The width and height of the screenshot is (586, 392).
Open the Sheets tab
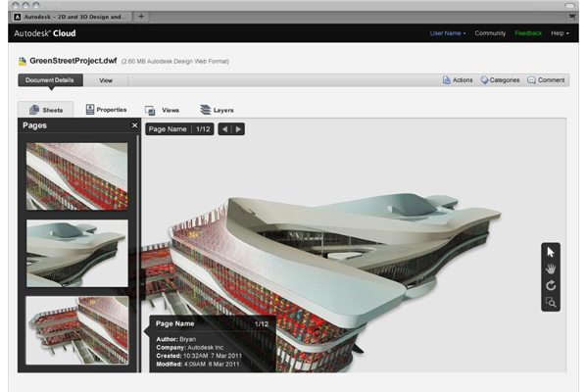click(46, 110)
